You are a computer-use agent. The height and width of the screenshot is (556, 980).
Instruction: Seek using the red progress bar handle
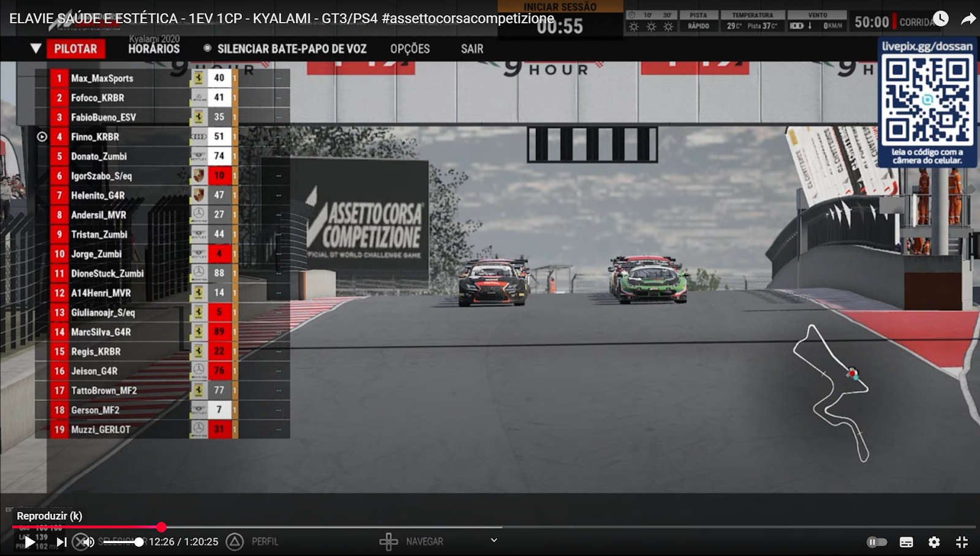point(161,527)
